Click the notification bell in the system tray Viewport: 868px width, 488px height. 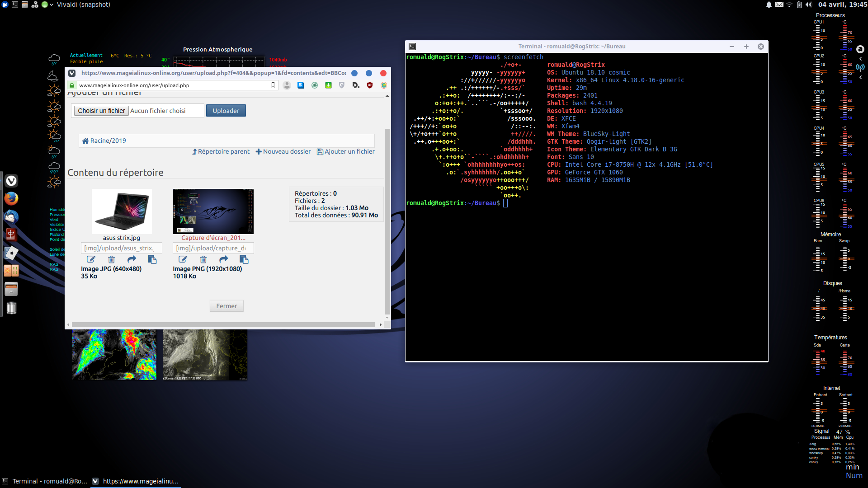pos(769,5)
